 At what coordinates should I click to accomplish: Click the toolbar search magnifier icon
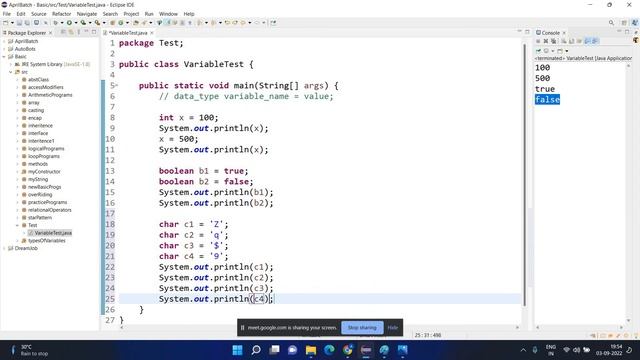pos(611,23)
